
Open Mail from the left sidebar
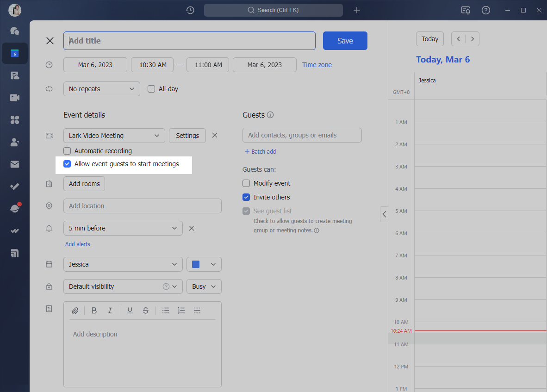pyautogui.click(x=15, y=164)
